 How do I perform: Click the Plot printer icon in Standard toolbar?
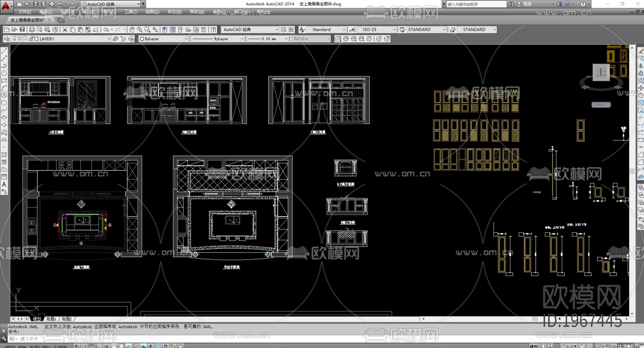32,30
